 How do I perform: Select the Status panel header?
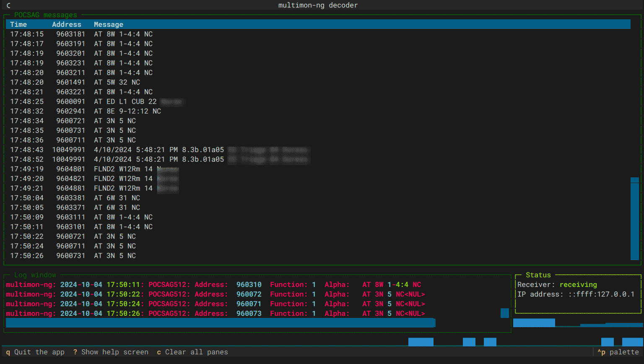pos(538,275)
